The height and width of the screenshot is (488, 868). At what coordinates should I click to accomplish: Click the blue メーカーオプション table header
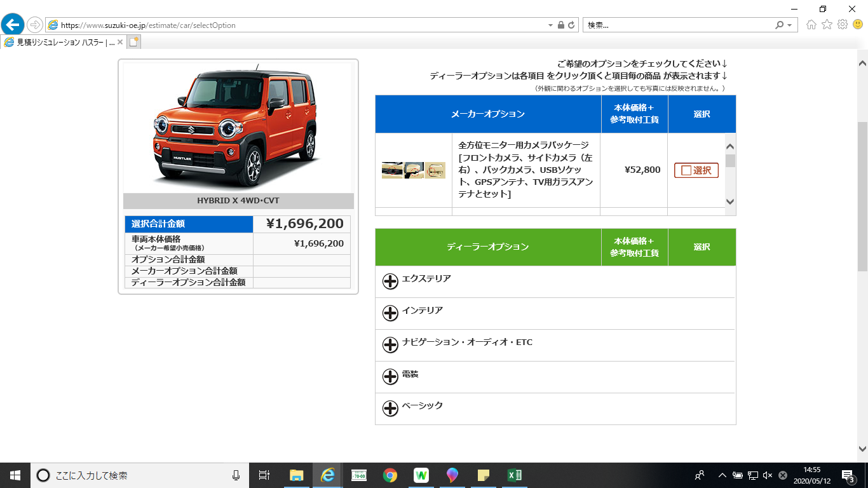coord(488,114)
